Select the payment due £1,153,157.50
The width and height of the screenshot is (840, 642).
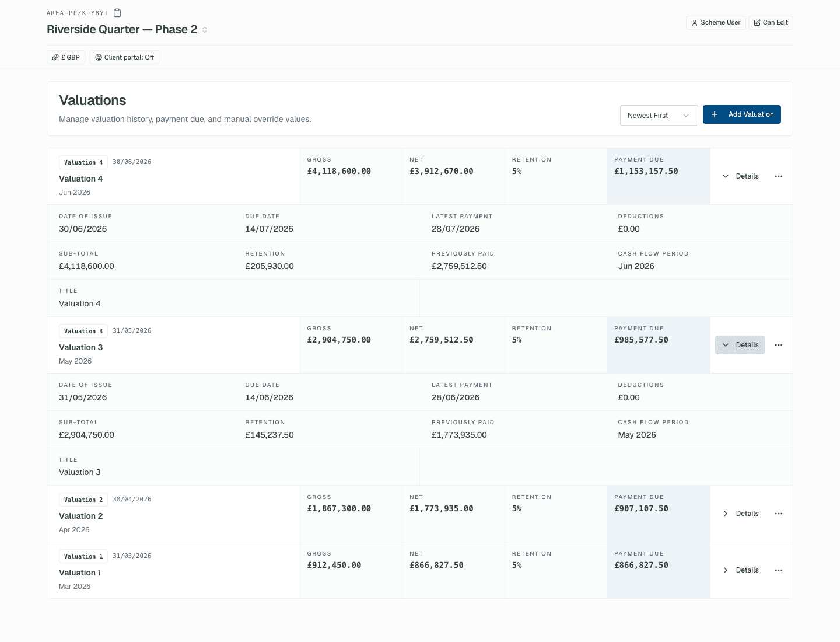646,171
